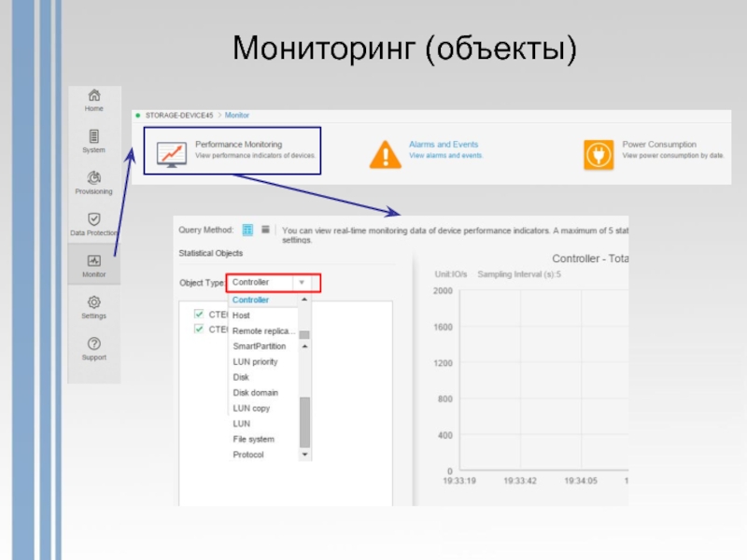Click the list scroll-down arrow
Viewport: 747px width, 560px height.
[x=304, y=455]
